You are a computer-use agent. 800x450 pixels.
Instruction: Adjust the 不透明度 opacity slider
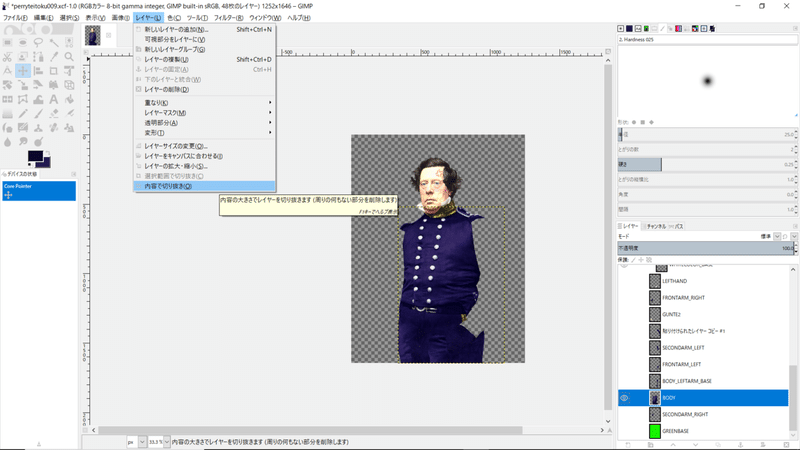point(707,248)
